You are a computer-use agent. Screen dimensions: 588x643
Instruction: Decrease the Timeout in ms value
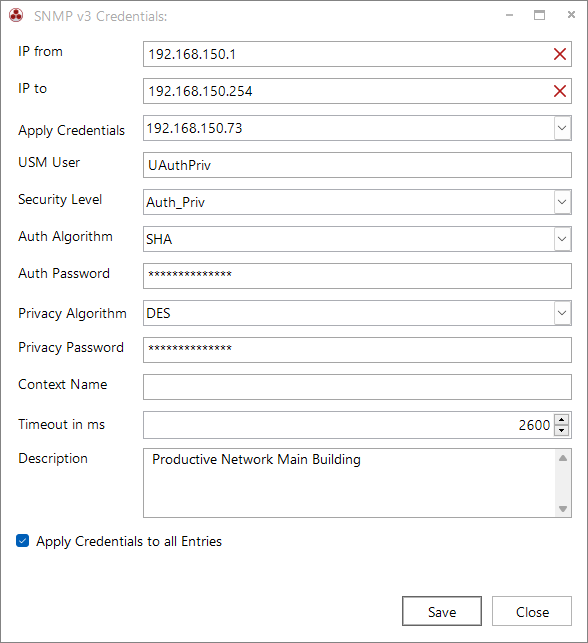tap(561, 430)
